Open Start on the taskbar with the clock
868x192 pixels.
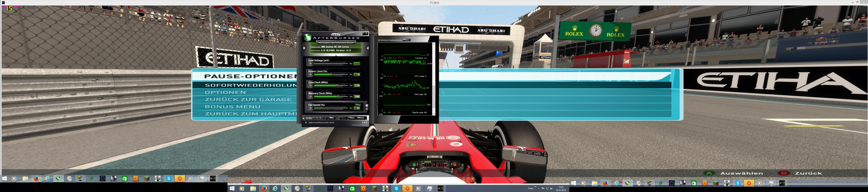coord(232,189)
